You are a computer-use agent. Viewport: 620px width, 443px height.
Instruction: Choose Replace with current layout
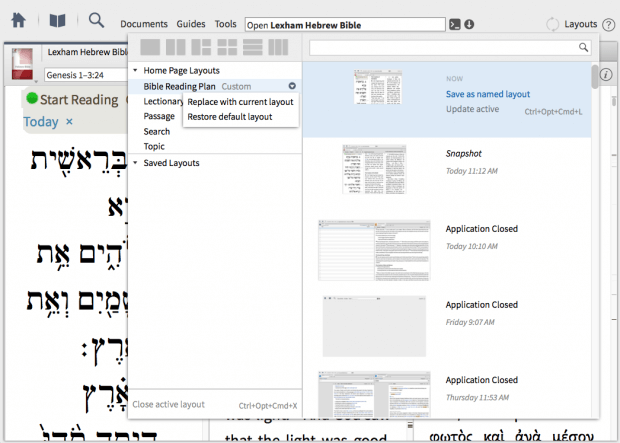240,102
